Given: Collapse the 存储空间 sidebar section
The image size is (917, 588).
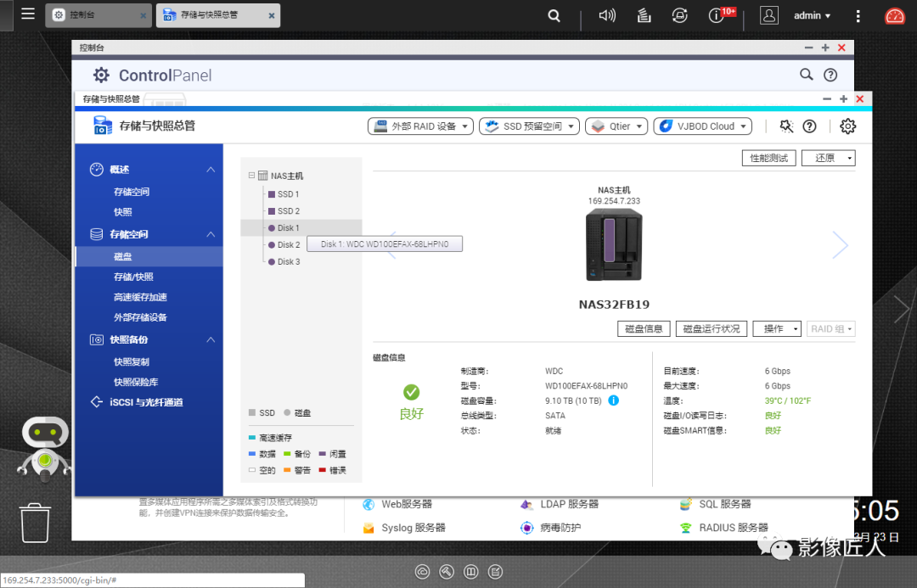Looking at the screenshot, I should 211,234.
